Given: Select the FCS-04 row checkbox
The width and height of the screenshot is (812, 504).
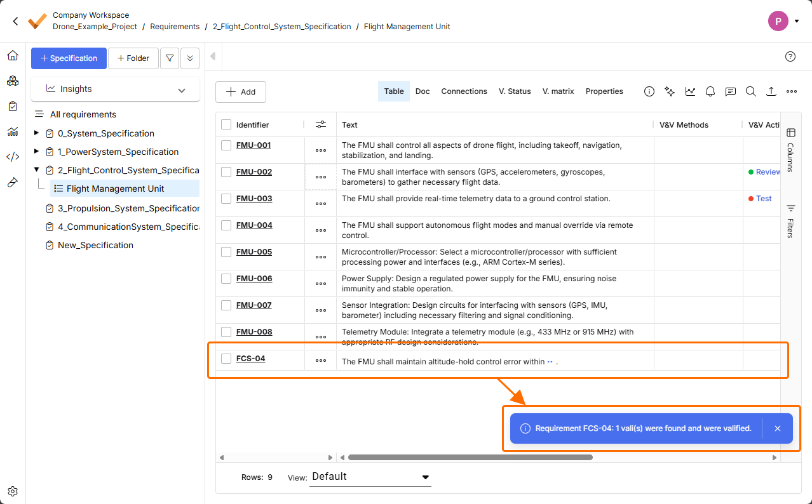Looking at the screenshot, I should click(x=226, y=359).
